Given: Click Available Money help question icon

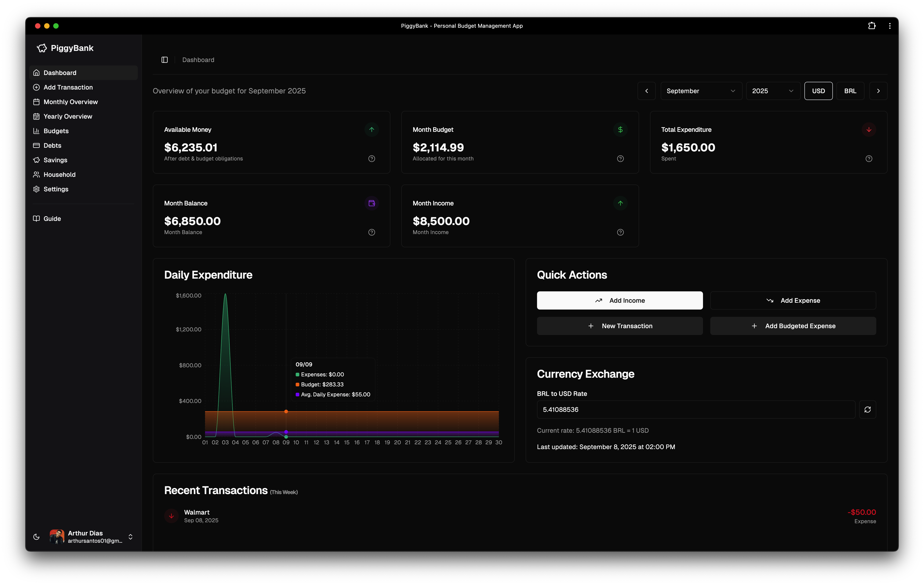Looking at the screenshot, I should pos(372,159).
